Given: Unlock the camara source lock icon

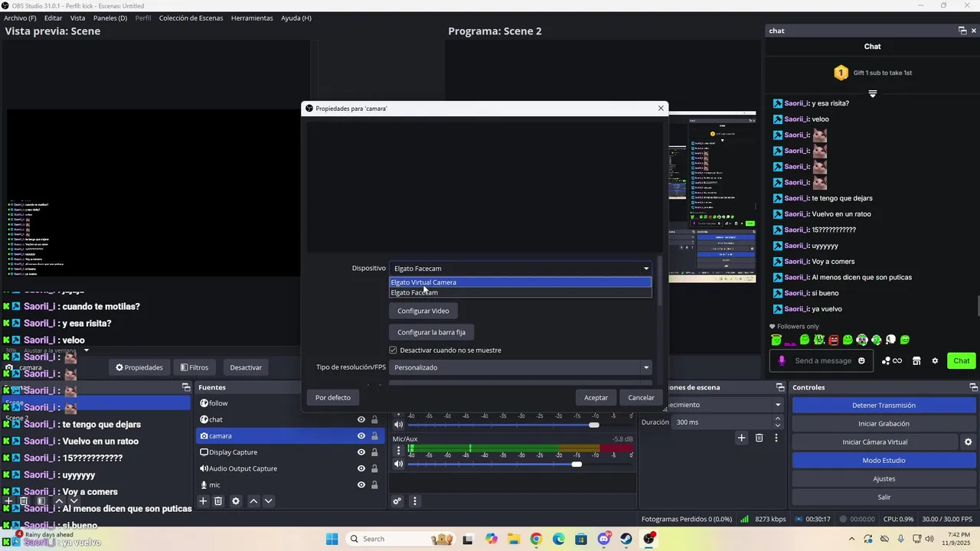Looking at the screenshot, I should pyautogui.click(x=374, y=435).
